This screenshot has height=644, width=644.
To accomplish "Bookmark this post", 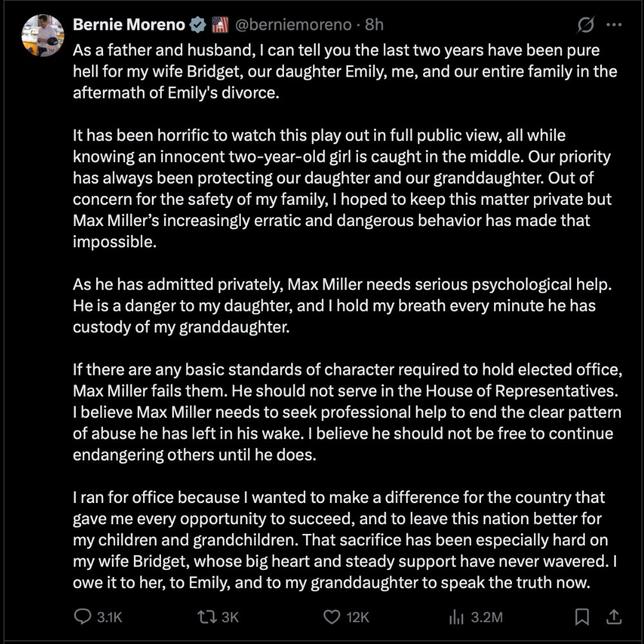I will (x=582, y=617).
